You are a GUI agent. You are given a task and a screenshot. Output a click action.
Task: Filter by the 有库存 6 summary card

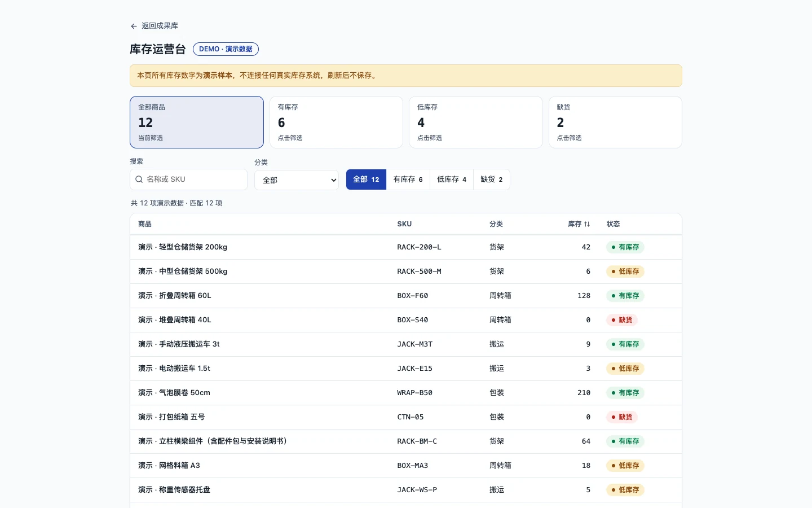(336, 122)
